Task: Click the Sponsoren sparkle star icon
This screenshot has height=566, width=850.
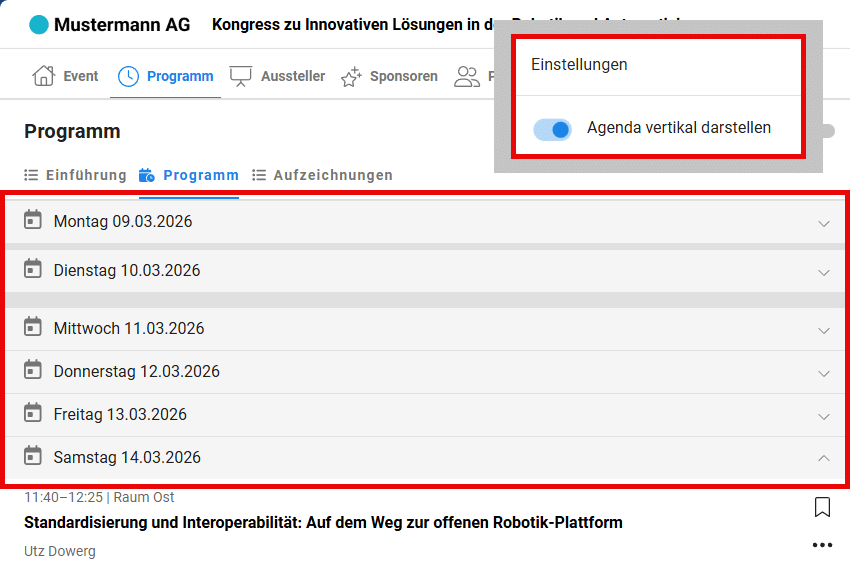Action: (351, 77)
